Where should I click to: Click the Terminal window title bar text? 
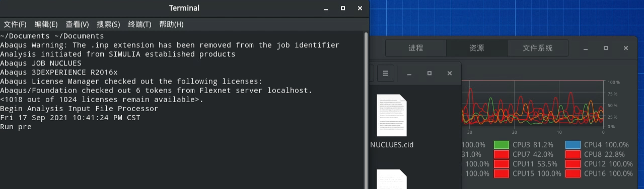tap(184, 8)
